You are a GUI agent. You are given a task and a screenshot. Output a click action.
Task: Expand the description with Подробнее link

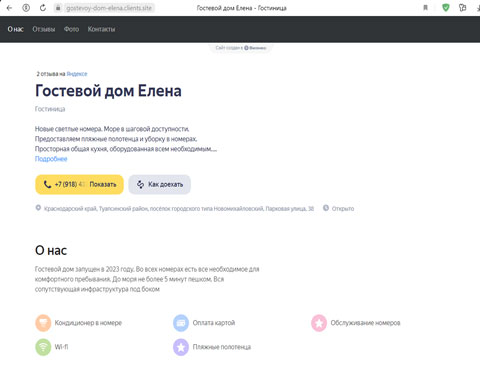(51, 159)
